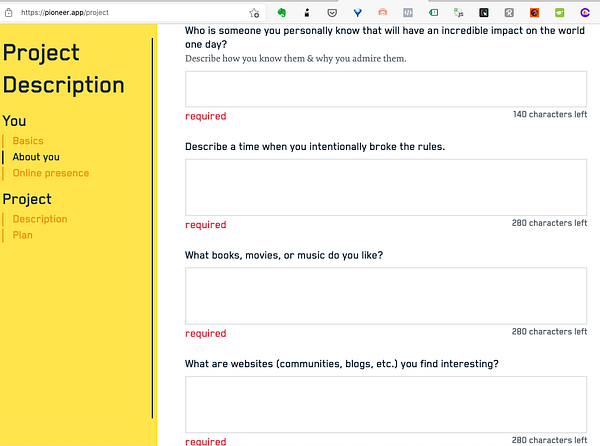This screenshot has width=600, height=446.
Task: Click 'Project' sidebar section heading
Action: click(x=27, y=199)
